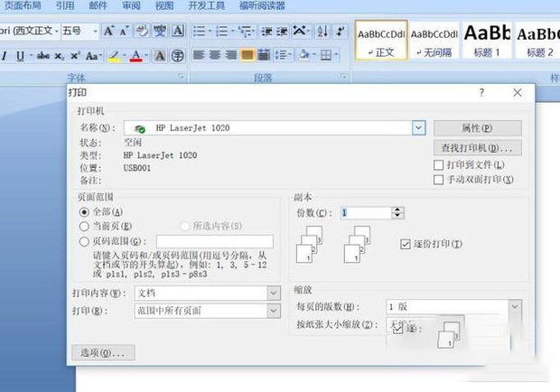Screen dimensions: 560x392
Task: Click the print dialog help ? button
Action: pos(481,93)
